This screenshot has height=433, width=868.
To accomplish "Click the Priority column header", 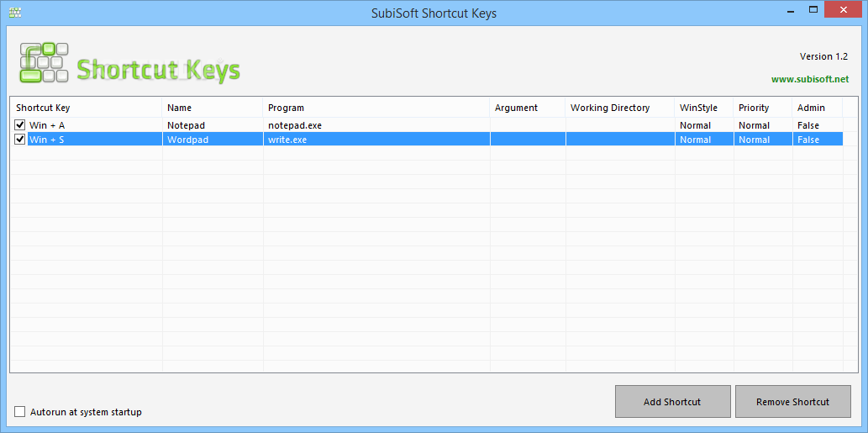I will point(763,108).
